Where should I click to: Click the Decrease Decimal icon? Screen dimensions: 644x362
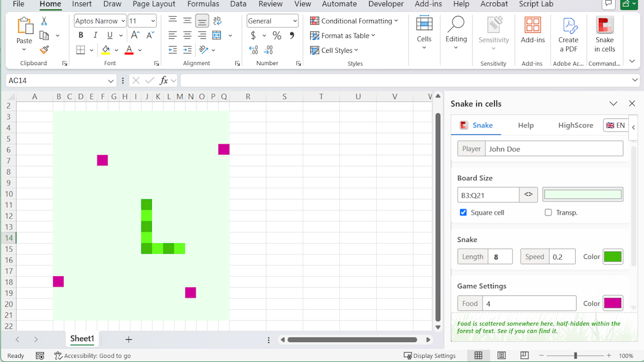click(x=269, y=50)
